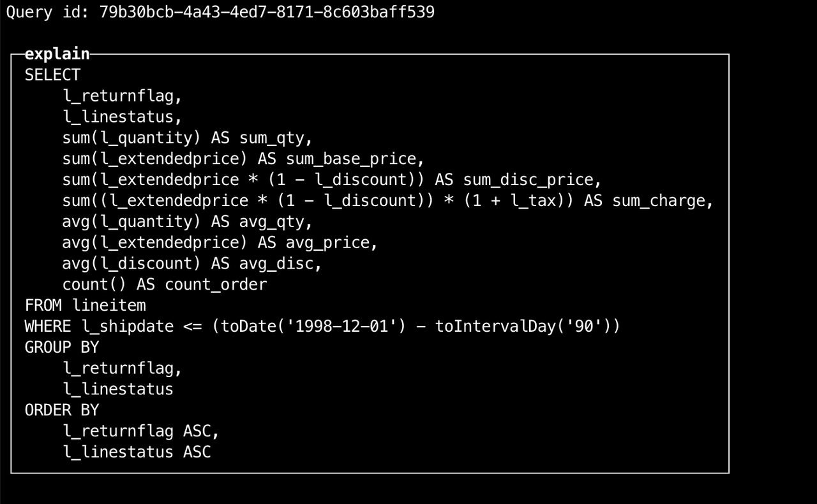The image size is (817, 504).
Task: Click the sum_disc_price alias
Action: pyautogui.click(x=532, y=180)
